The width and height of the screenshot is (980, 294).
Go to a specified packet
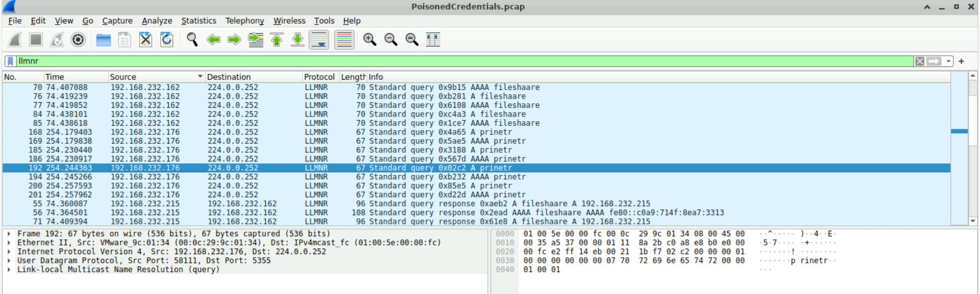click(255, 40)
